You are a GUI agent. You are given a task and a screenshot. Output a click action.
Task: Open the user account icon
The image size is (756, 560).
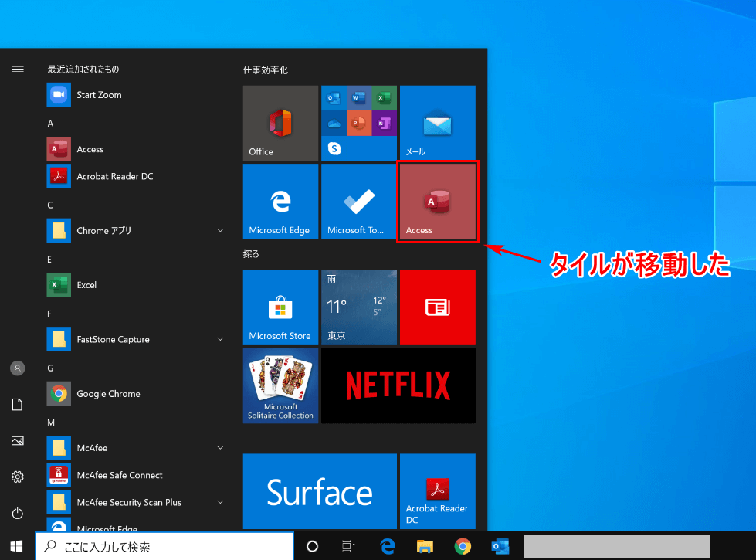(x=17, y=368)
